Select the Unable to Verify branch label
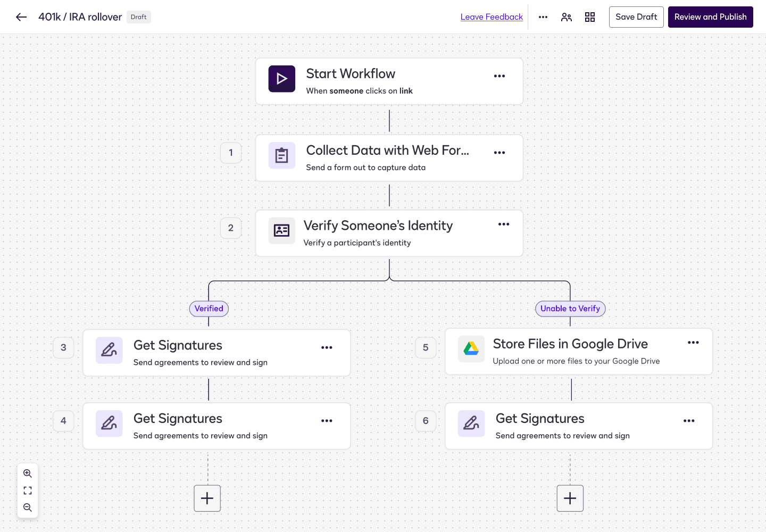 (570, 309)
